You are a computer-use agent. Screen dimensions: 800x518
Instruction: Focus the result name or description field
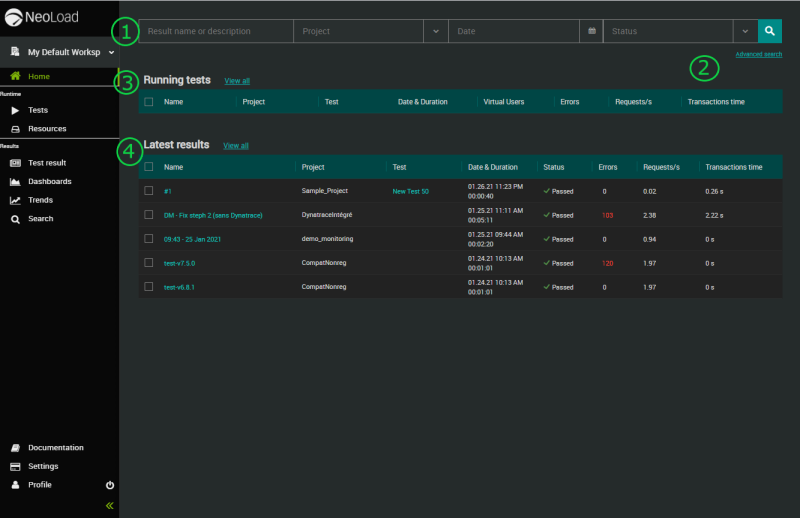tap(215, 31)
